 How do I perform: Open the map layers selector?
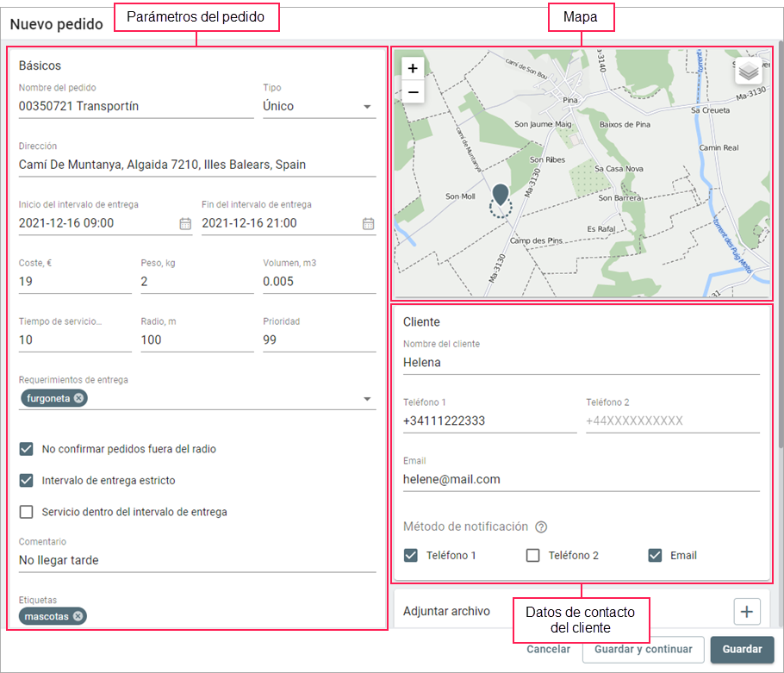point(749,73)
